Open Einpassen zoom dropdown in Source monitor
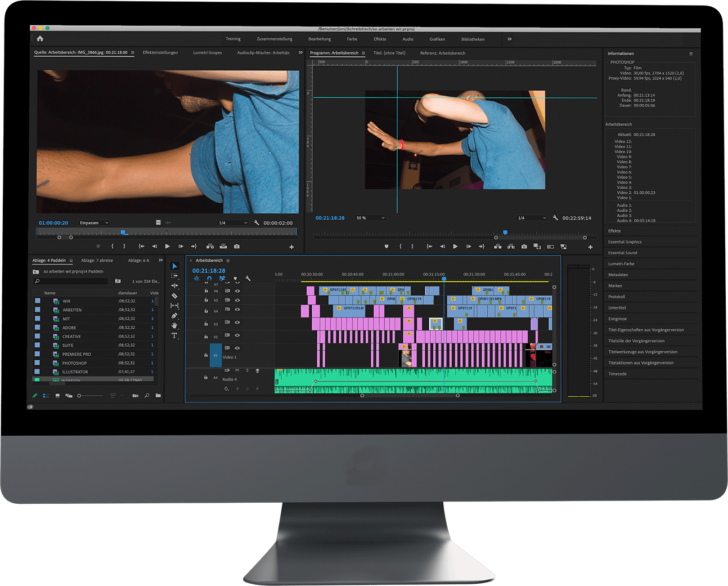Viewport: 728px width, 586px height. click(x=94, y=223)
